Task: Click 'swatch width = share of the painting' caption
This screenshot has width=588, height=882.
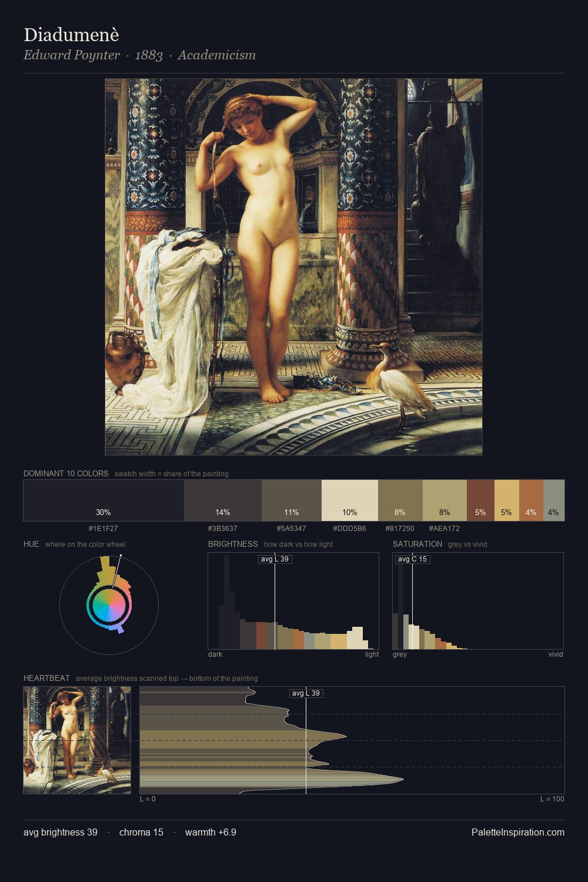Action: (x=172, y=474)
